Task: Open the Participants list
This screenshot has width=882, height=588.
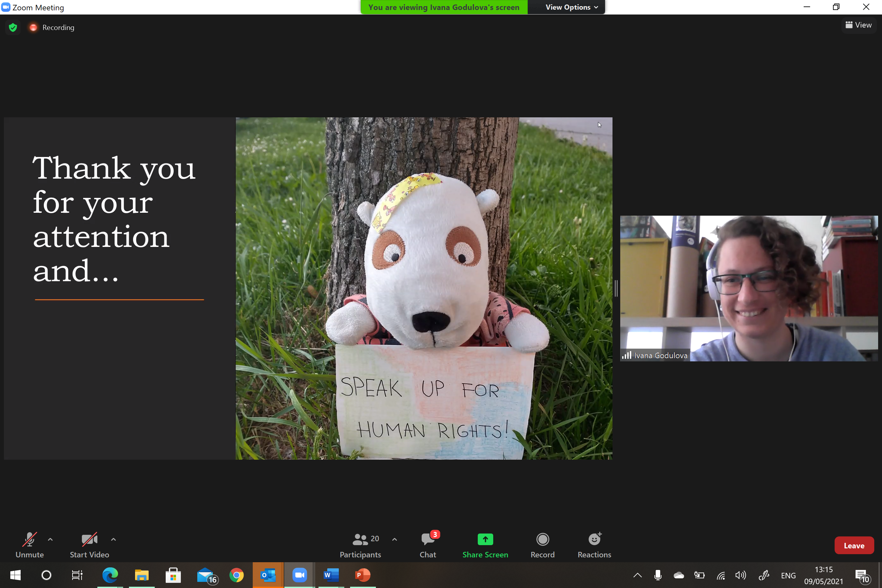Action: [360, 544]
